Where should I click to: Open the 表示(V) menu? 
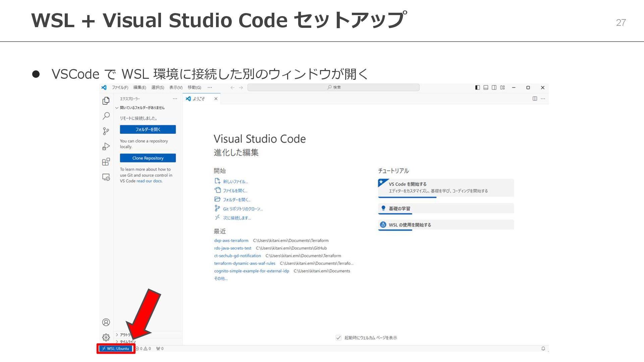coord(176,87)
